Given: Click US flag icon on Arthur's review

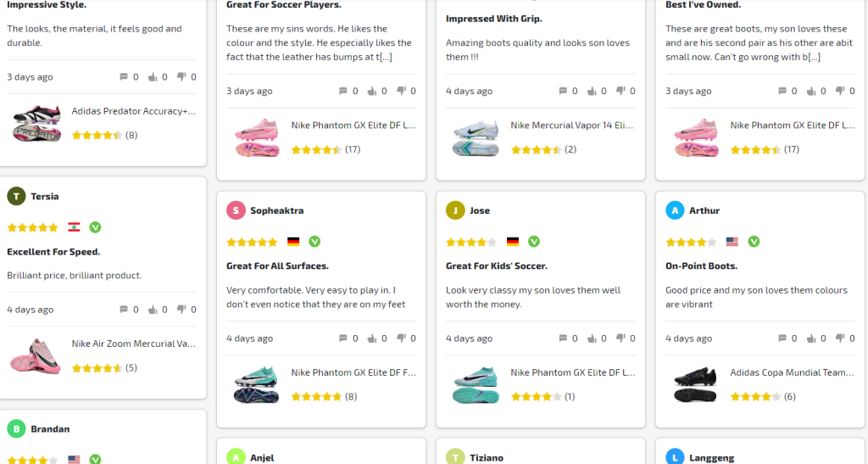Looking at the screenshot, I should (x=732, y=242).
